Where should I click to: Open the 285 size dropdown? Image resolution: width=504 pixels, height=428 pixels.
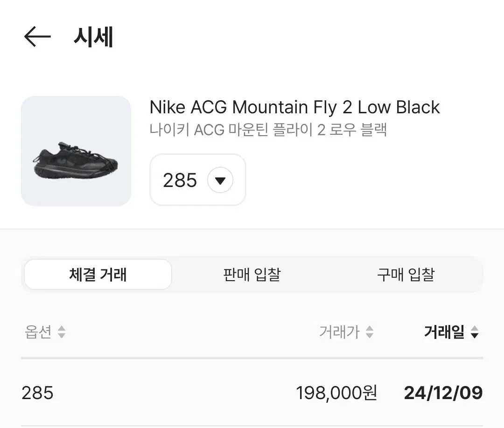pyautogui.click(x=198, y=180)
